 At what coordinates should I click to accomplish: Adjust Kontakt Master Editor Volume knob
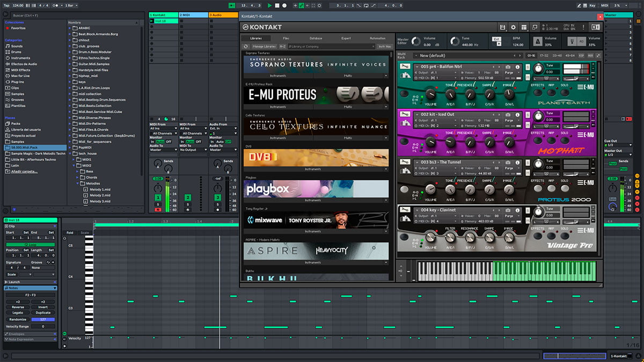coord(417,42)
